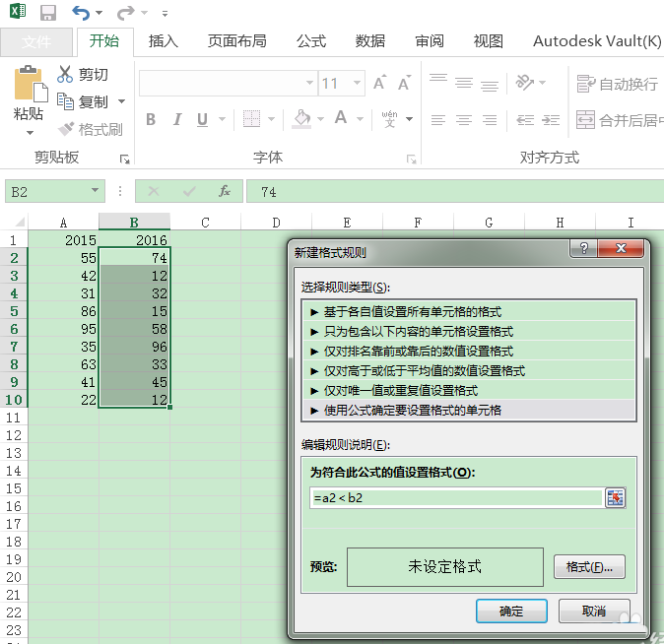
Task: Click the insert function fx icon
Action: pyautogui.click(x=225, y=191)
